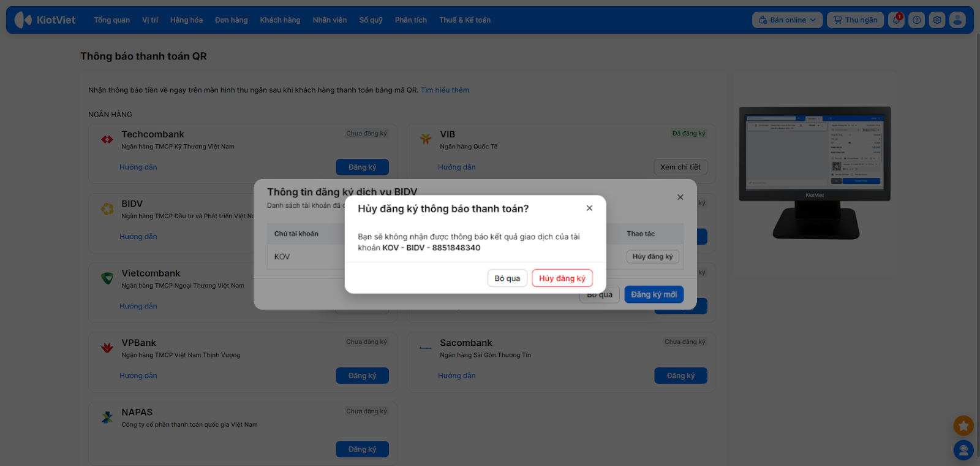Open the help question mark icon
Image resolution: width=980 pixels, height=466 pixels.
tap(917, 20)
